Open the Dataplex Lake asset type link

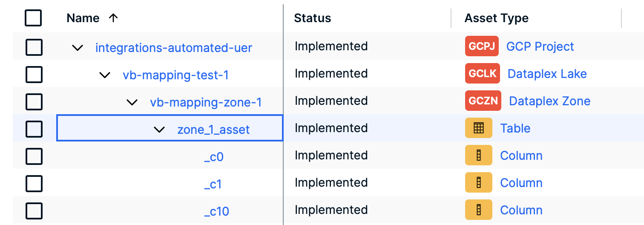tap(547, 74)
